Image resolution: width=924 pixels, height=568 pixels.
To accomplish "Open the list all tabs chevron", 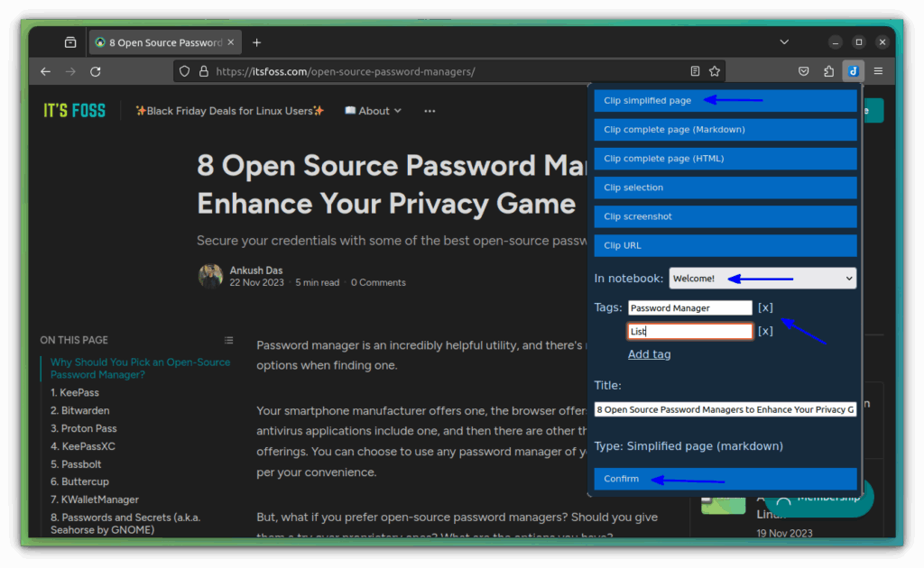I will [x=784, y=41].
